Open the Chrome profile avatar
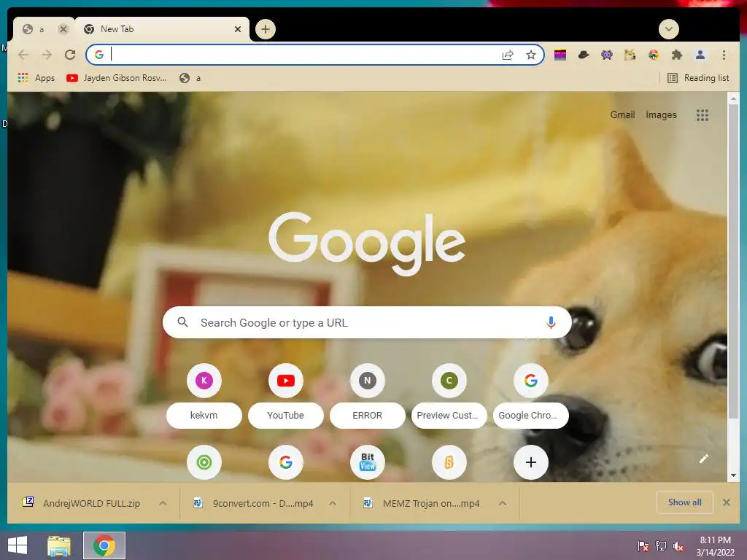 700,55
